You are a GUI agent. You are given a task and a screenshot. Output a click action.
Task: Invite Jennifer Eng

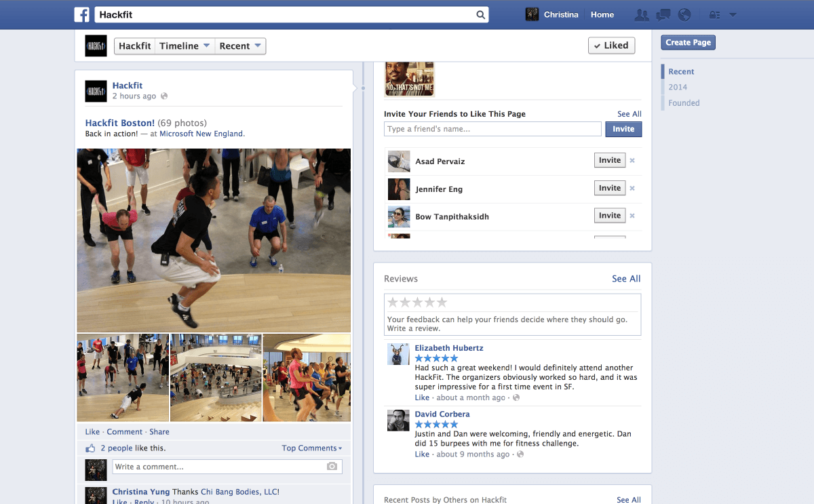610,189
